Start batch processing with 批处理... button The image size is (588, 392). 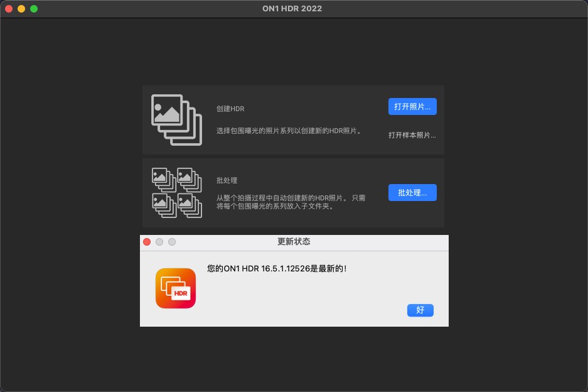coord(412,193)
